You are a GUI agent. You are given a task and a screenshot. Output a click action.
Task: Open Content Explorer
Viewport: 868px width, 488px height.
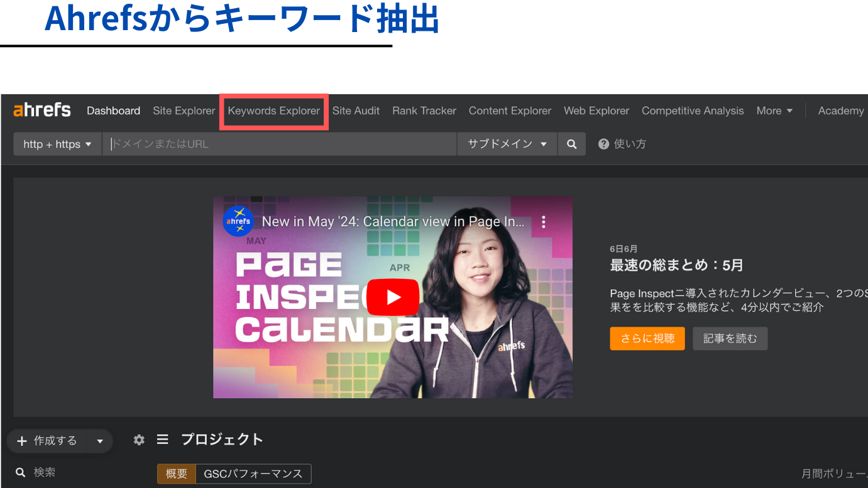(510, 111)
